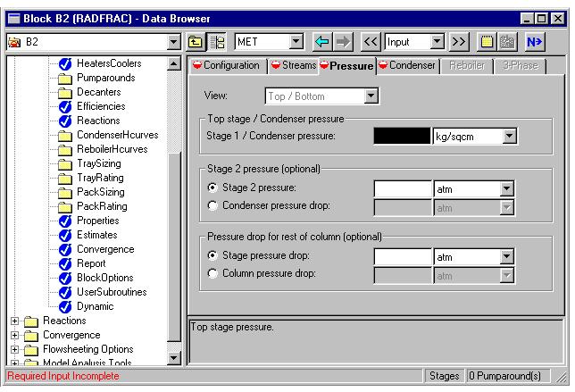The image size is (575, 392).
Task: Click the PackRating folder icon
Action: (x=65, y=207)
